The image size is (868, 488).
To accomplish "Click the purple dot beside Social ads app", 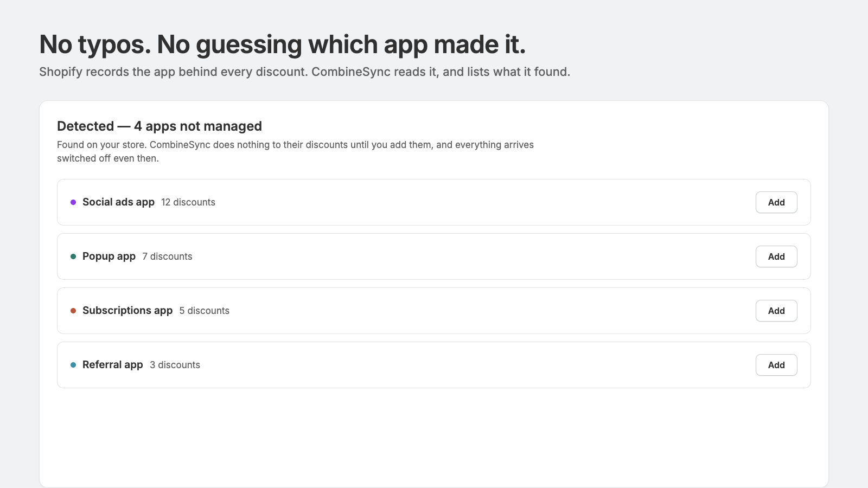I will 73,202.
